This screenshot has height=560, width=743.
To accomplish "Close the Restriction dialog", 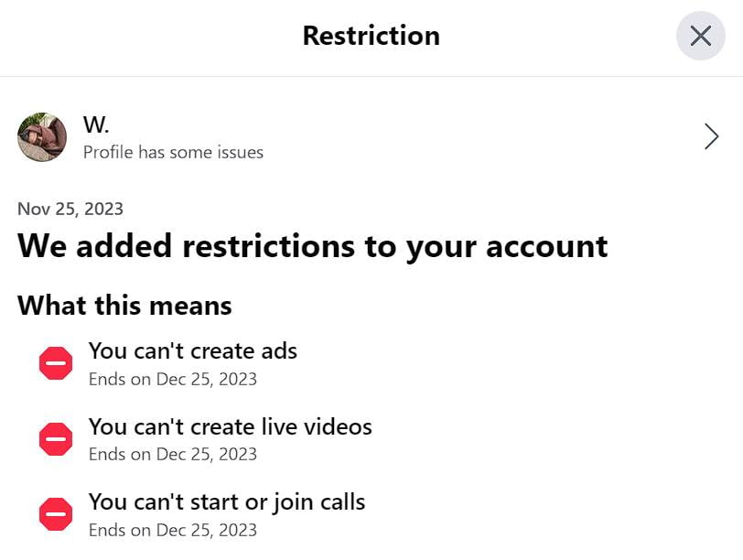I will (700, 36).
